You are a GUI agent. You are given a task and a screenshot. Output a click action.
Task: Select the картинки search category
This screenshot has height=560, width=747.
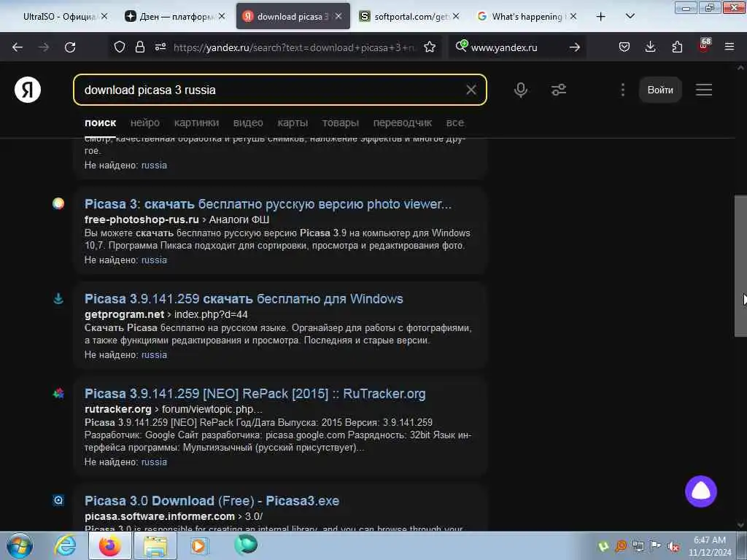click(x=196, y=122)
